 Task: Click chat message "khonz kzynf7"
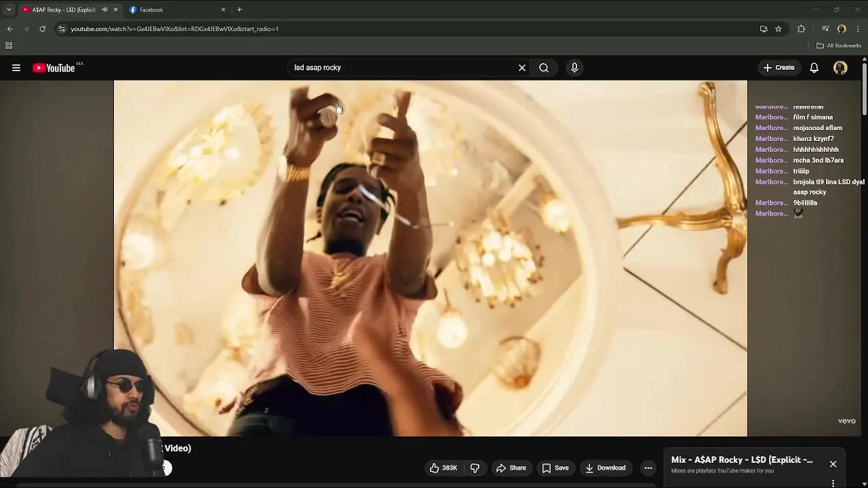click(814, 139)
